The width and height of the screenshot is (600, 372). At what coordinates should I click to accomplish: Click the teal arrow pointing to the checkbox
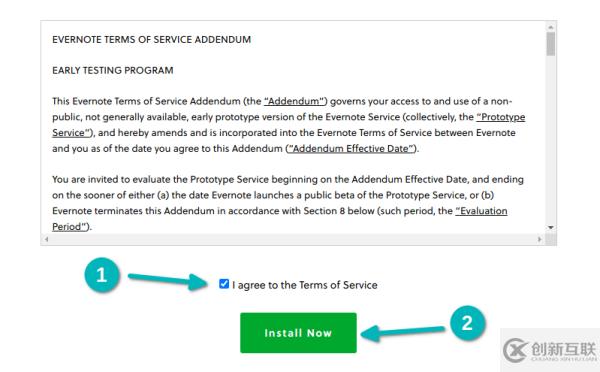pyautogui.click(x=168, y=281)
